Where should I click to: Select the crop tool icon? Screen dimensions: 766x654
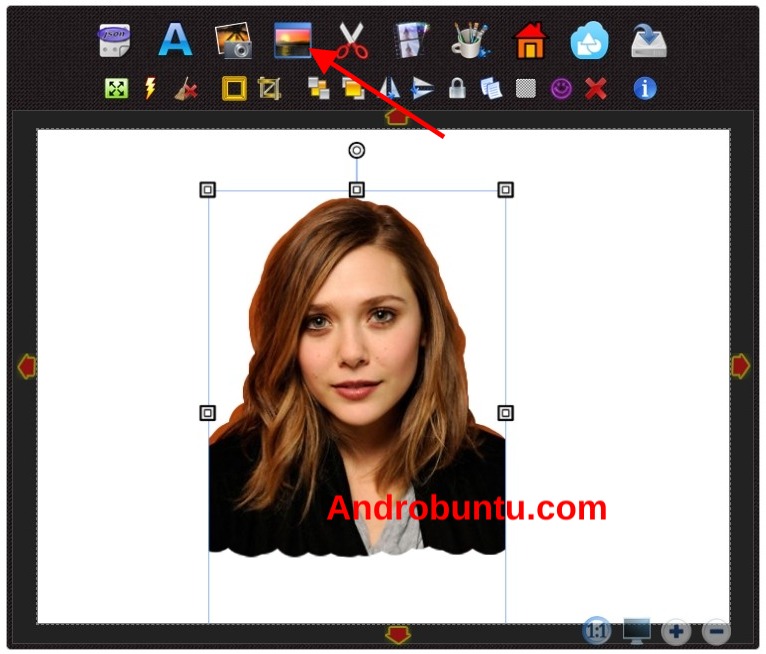tap(269, 89)
